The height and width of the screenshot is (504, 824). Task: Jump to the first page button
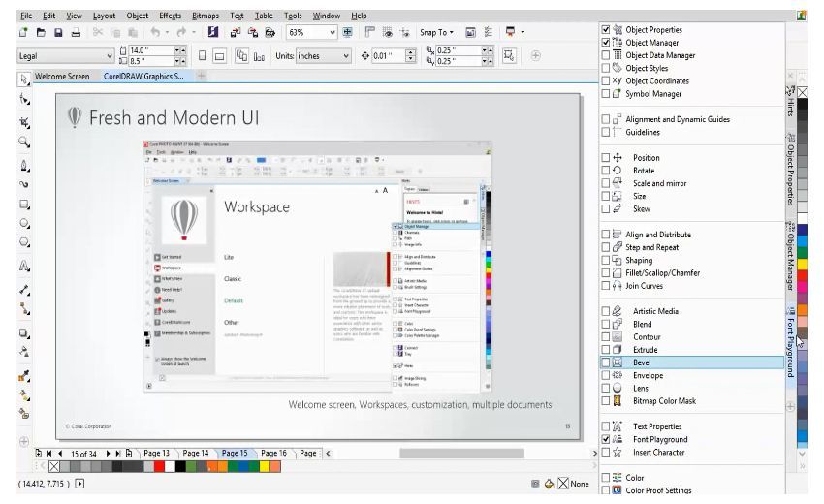48,453
